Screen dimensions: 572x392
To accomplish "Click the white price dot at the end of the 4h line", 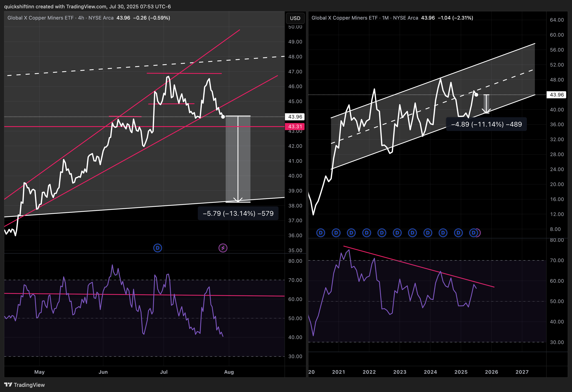I will click(x=223, y=117).
